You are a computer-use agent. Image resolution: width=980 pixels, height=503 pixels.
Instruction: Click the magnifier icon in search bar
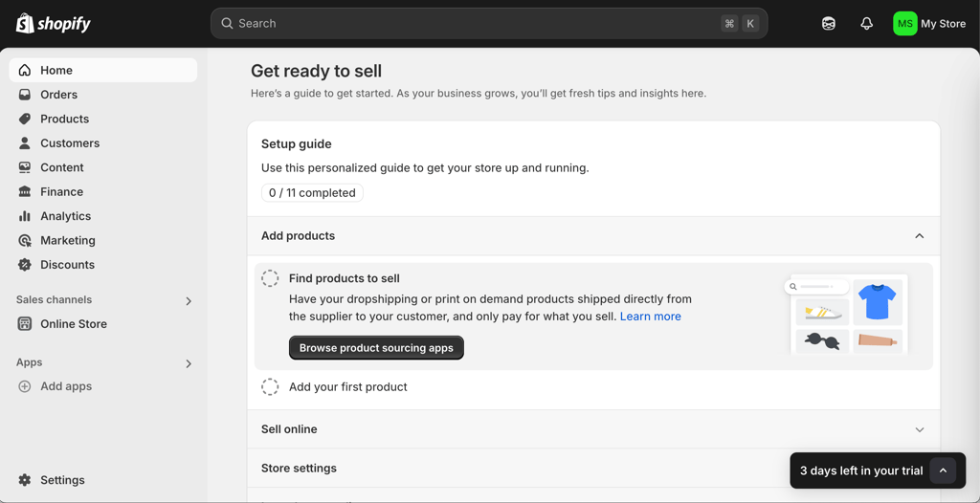228,23
